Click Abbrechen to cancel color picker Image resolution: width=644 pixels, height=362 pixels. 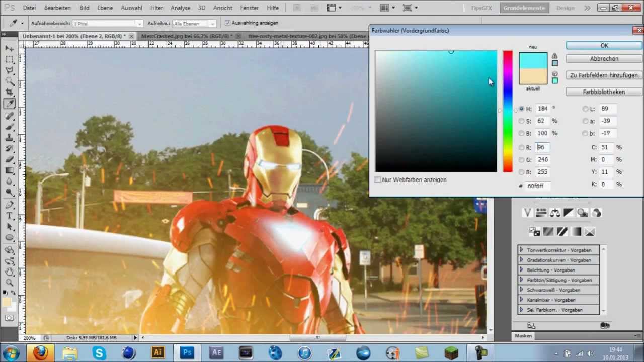click(x=604, y=59)
